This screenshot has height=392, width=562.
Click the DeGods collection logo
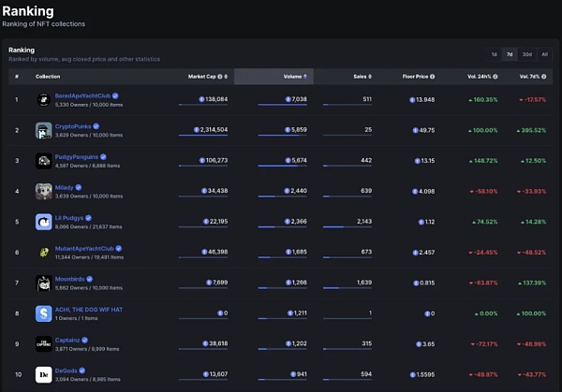(43, 374)
